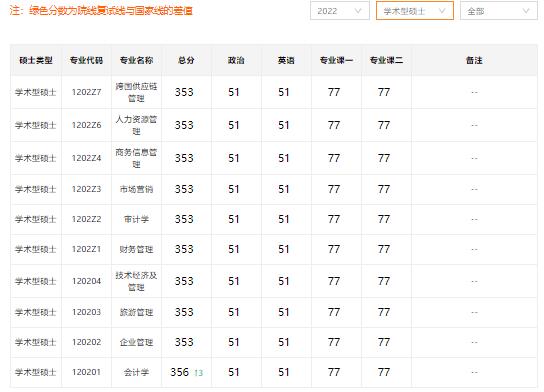This screenshot has height=392, width=544.
Task: Select major code 120204
Action: [86, 281]
